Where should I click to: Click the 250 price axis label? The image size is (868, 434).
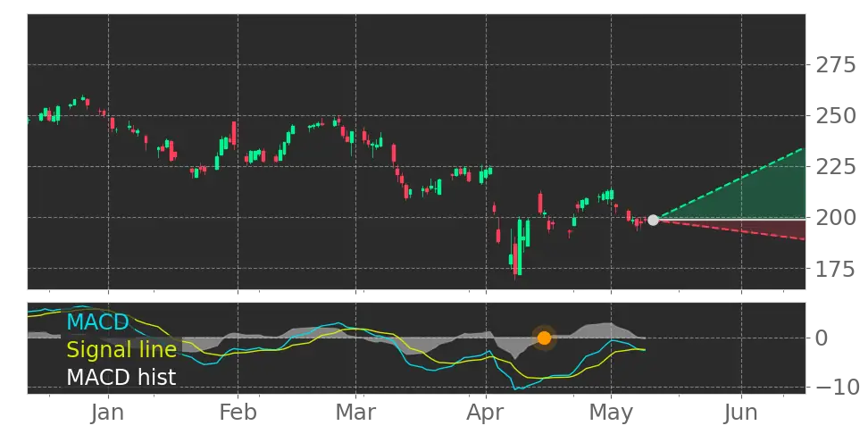click(x=836, y=116)
